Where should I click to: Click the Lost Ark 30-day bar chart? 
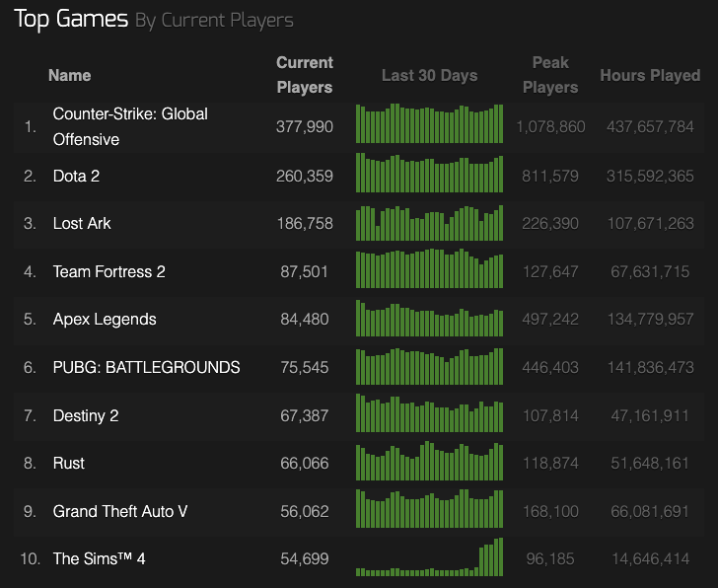click(x=430, y=223)
